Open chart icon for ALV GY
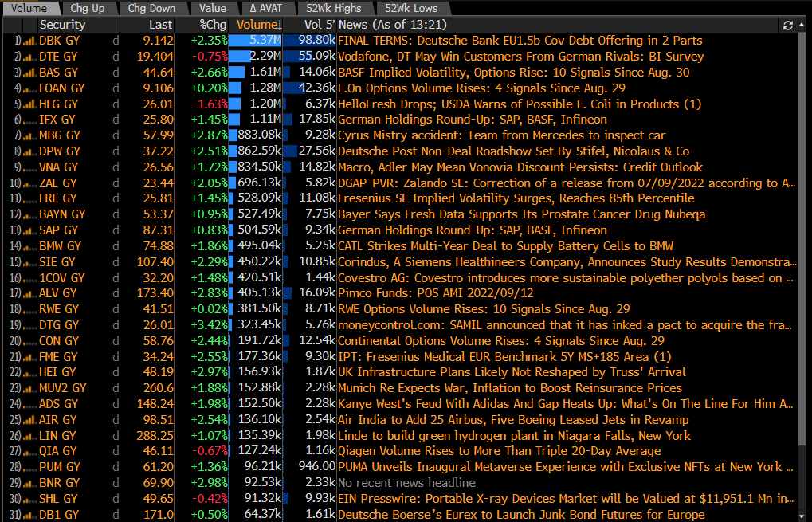Image resolution: width=812 pixels, height=522 pixels. click(29, 293)
